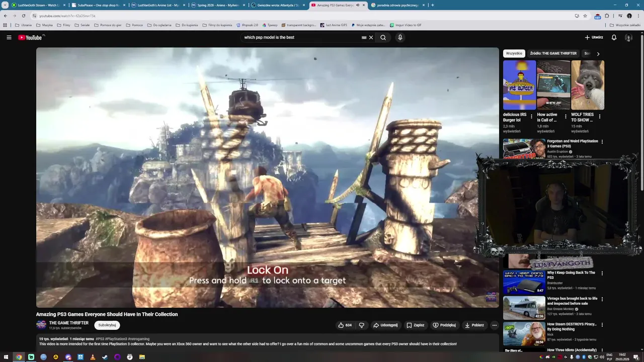
Task: Save video with Zapisz button
Action: coord(416,325)
